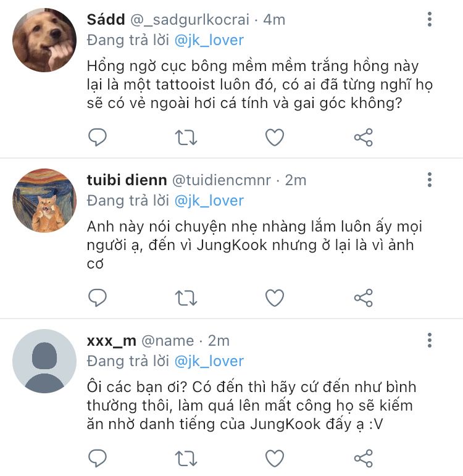Like Sádd's tweet with the heart
This screenshot has width=463, height=476.
point(275,137)
